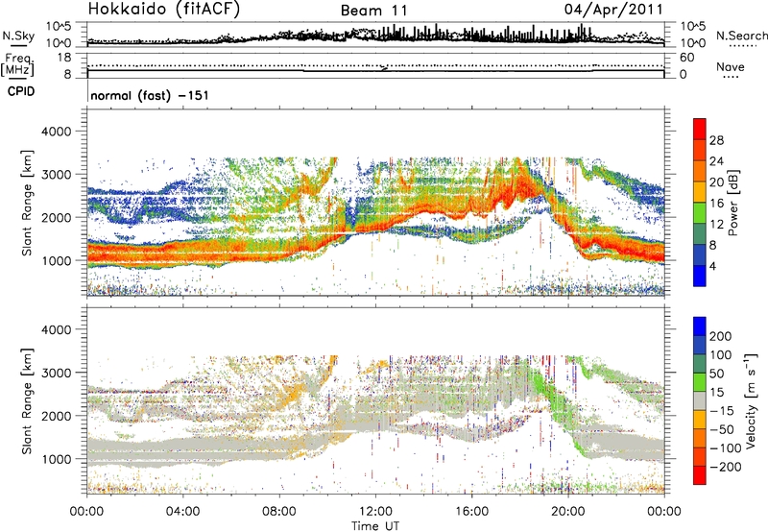The height and width of the screenshot is (532, 768).
Task: Click the '18' frequency axis tick
Action: pos(64,58)
